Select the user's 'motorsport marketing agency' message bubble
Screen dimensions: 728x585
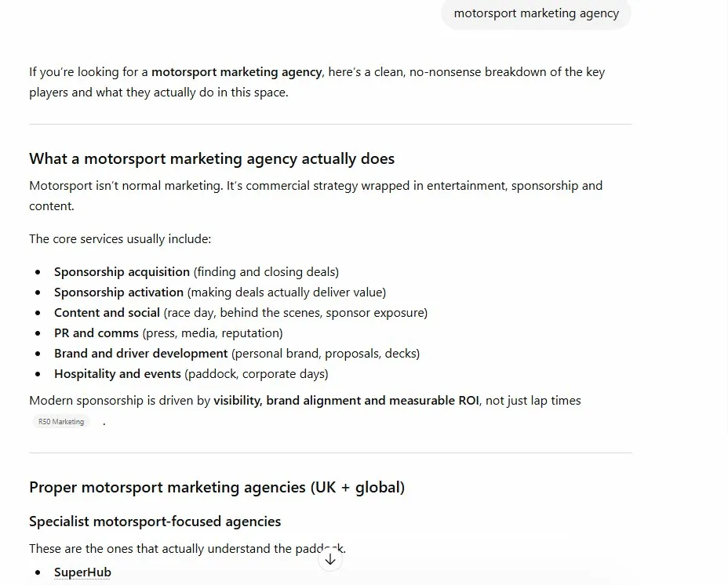[536, 13]
